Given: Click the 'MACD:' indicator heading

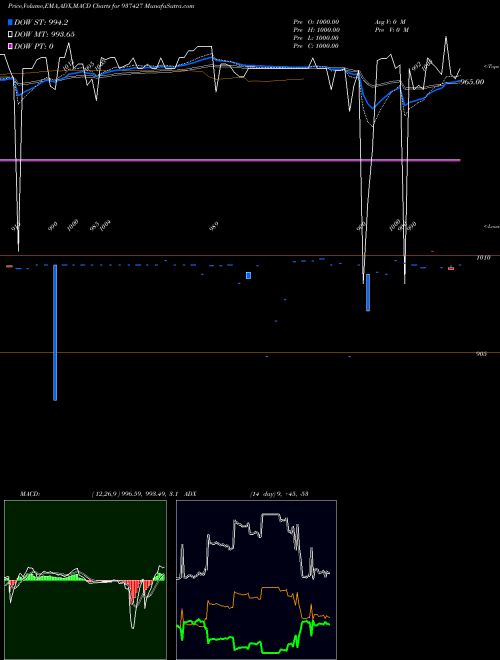Looking at the screenshot, I should [x=30, y=494].
